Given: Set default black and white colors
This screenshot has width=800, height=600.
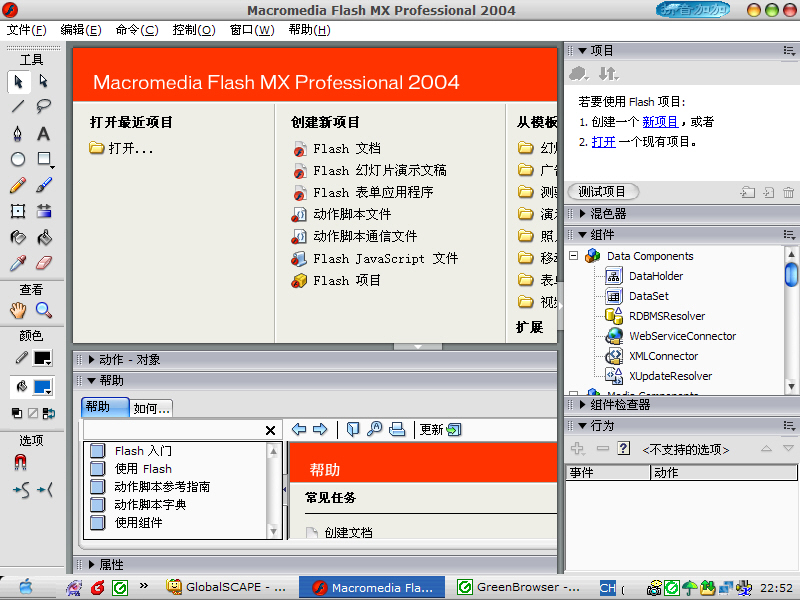Looking at the screenshot, I should pyautogui.click(x=17, y=413).
